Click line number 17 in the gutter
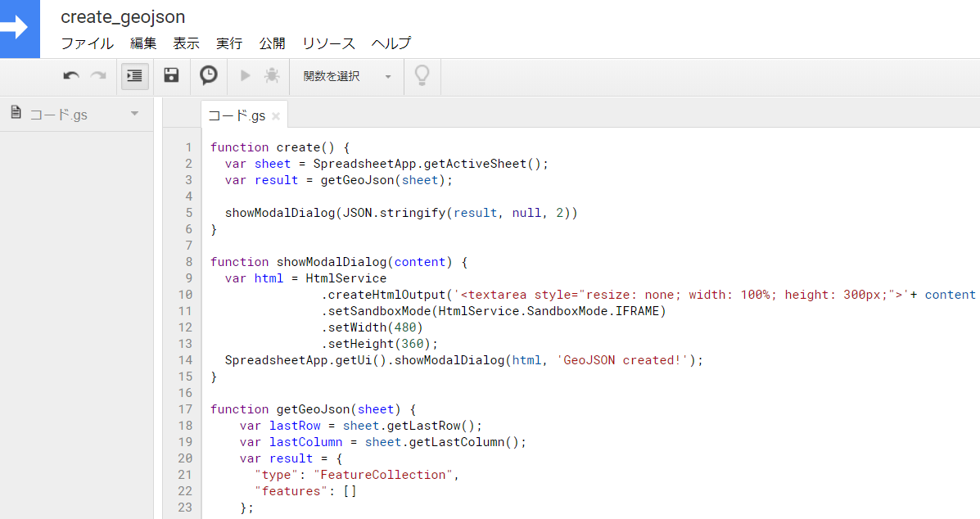Viewport: 980px width, 519px height. click(185, 409)
